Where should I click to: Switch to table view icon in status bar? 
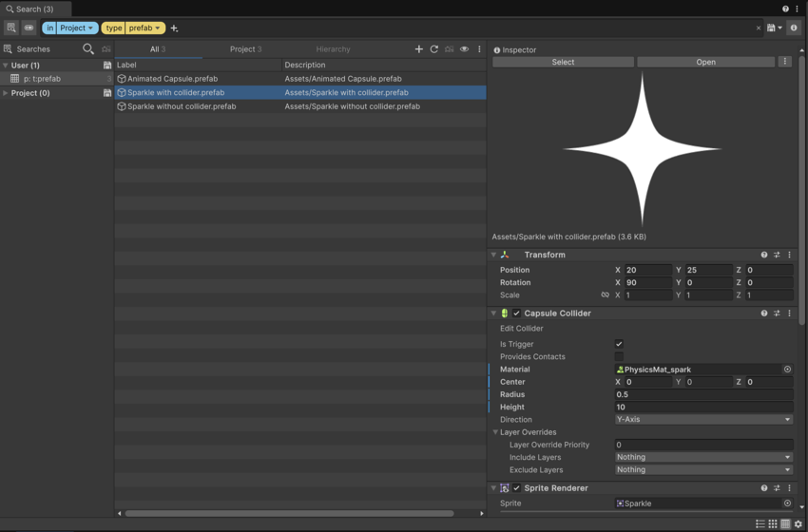coord(785,524)
